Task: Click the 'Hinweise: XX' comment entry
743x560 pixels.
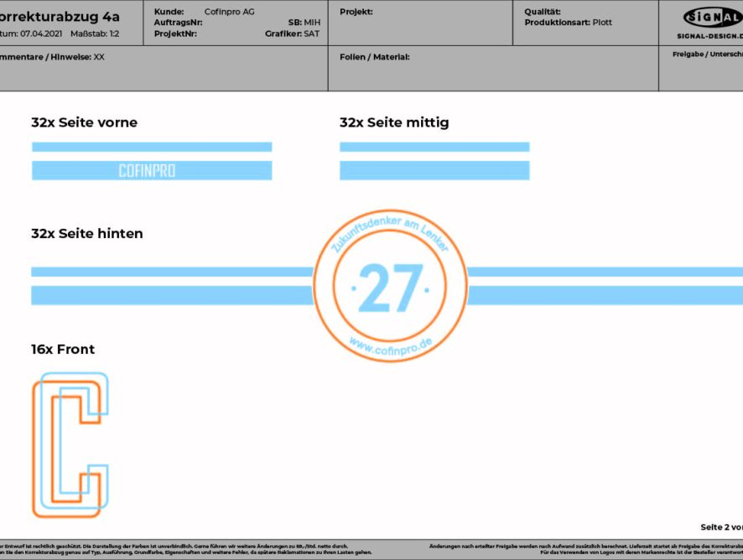Action: (x=77, y=57)
